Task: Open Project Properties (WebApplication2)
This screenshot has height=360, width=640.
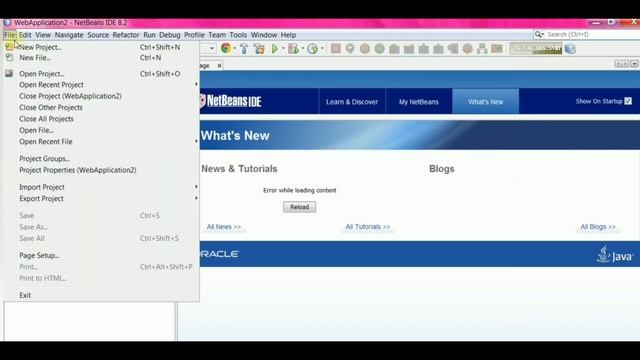Action: (101, 170)
